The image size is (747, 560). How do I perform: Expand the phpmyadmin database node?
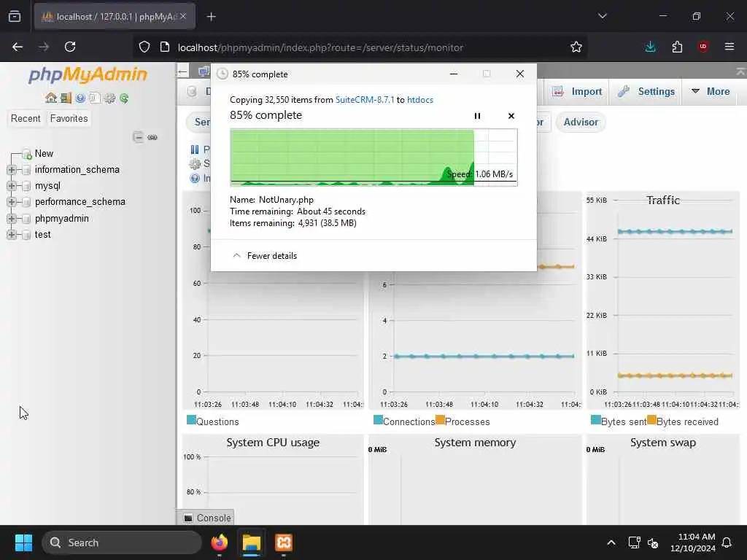coord(12,219)
